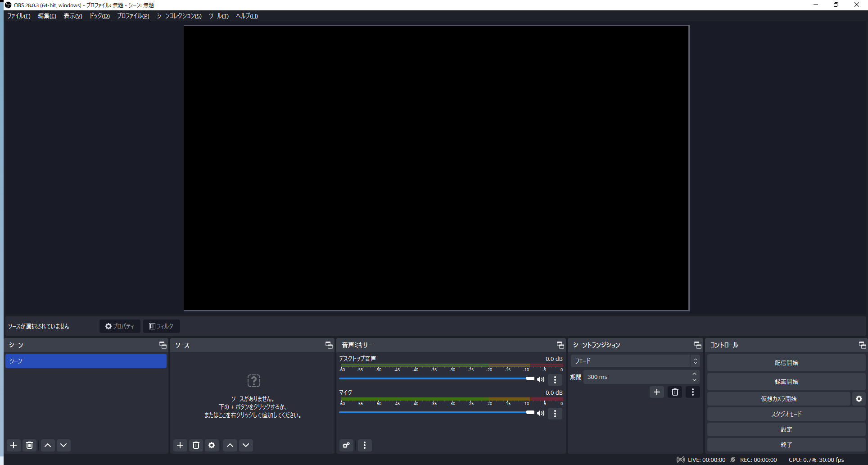Add a new scene transition
The width and height of the screenshot is (868, 465).
click(657, 392)
